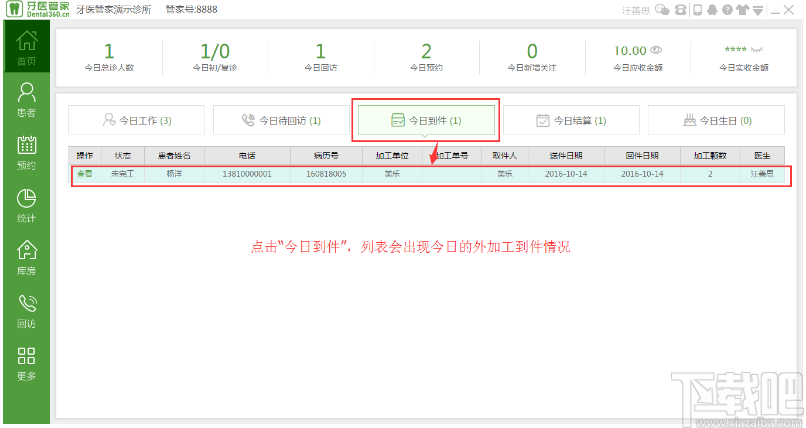Click the 加工颗数 column header
The height and width of the screenshot is (428, 806).
point(710,155)
